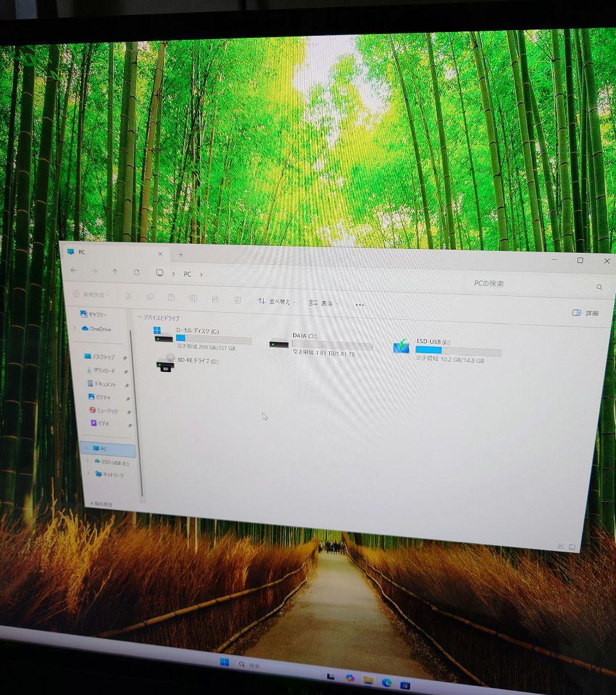Open ESD-USB (E:) from the navigation pane

[x=111, y=463]
